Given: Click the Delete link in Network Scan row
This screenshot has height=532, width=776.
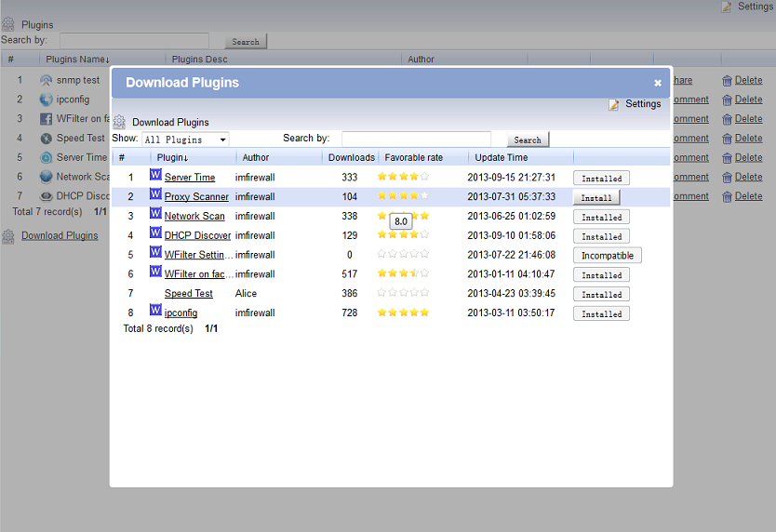Looking at the screenshot, I should [x=748, y=177].
